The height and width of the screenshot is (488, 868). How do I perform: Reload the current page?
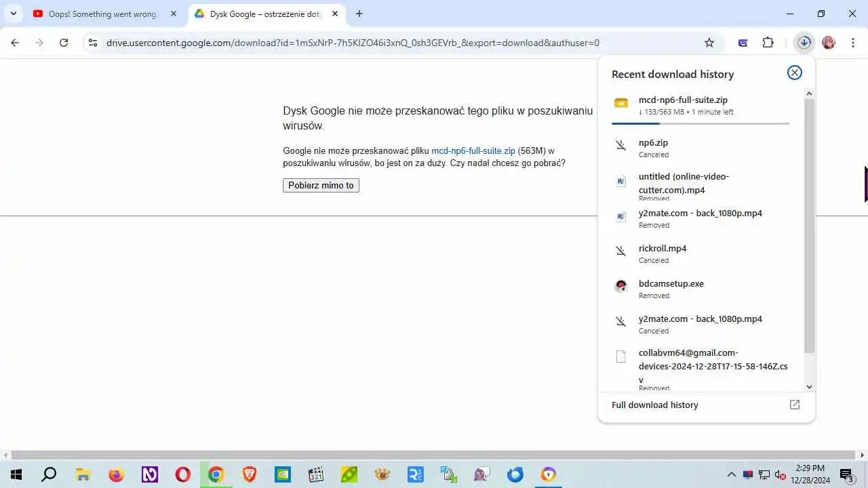(64, 43)
